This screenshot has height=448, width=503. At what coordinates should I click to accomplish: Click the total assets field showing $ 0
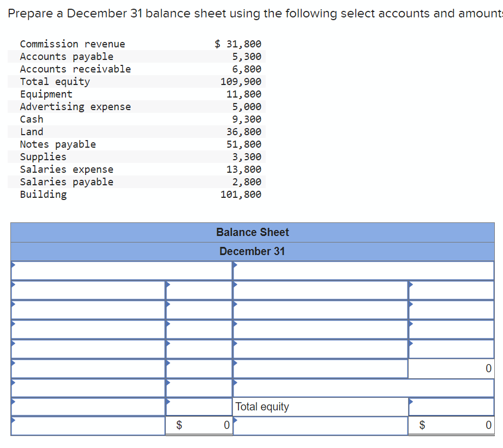point(199,423)
